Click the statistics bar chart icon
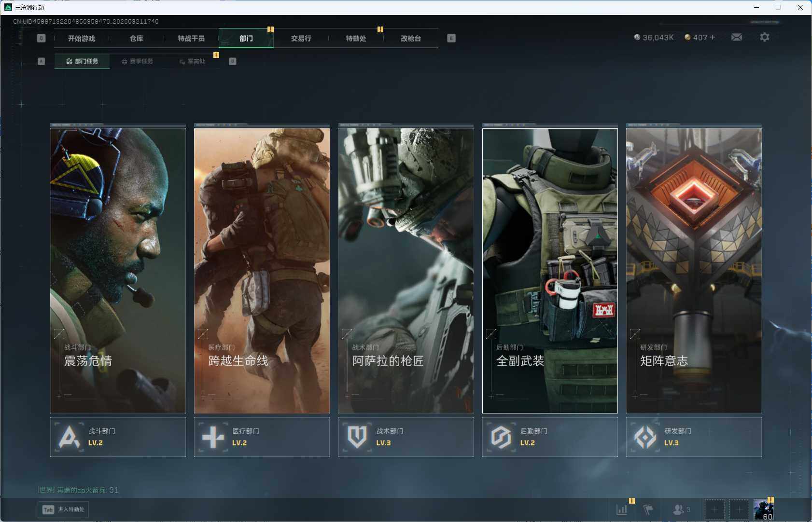Screen dimensions: 812x522 (x=622, y=509)
